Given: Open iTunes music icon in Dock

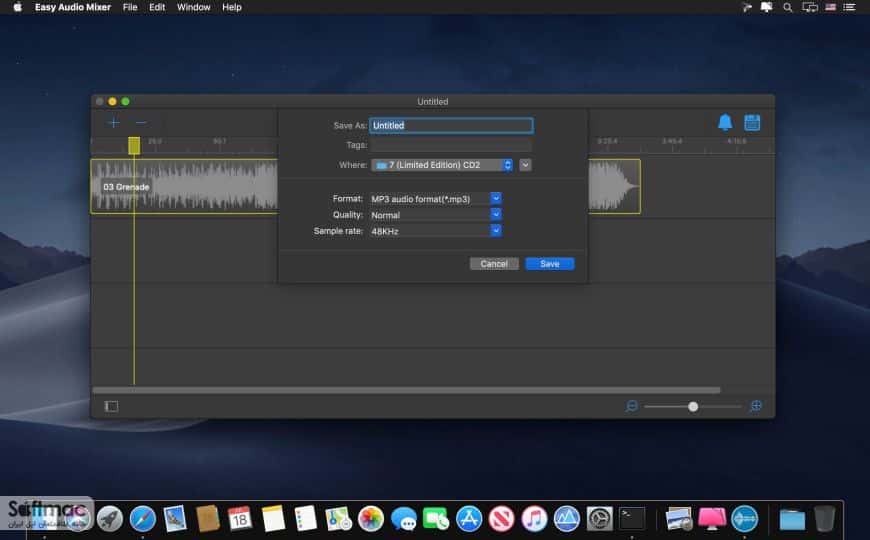Looking at the screenshot, I should [x=534, y=519].
